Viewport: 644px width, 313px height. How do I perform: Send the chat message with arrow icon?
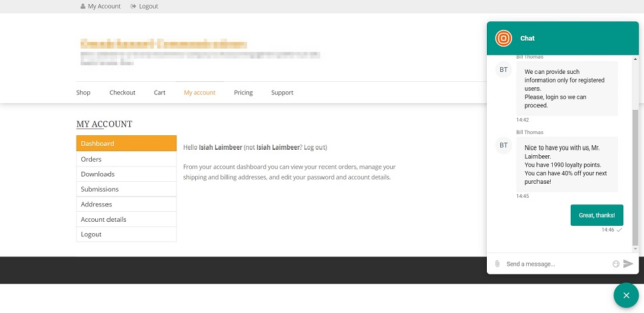coord(628,264)
